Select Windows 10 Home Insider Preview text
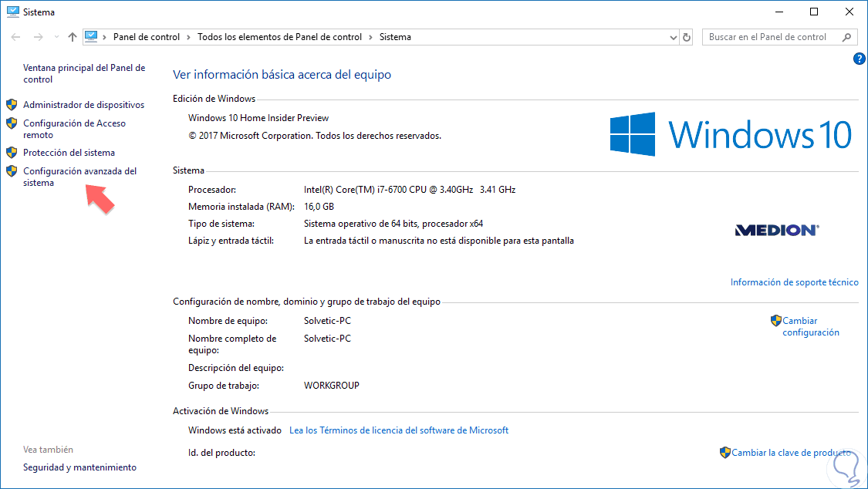 (258, 118)
